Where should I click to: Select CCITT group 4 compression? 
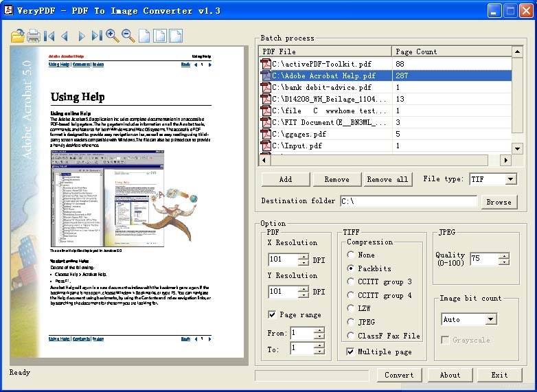[x=350, y=295]
